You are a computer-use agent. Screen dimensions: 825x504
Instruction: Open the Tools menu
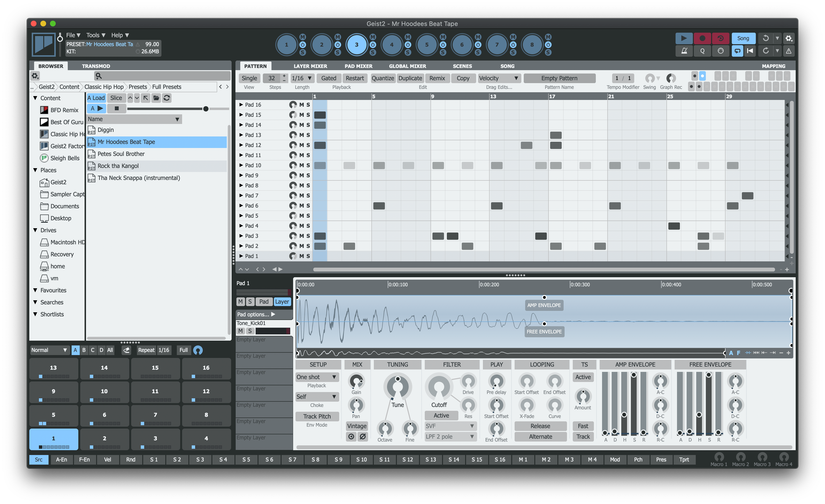coord(95,35)
